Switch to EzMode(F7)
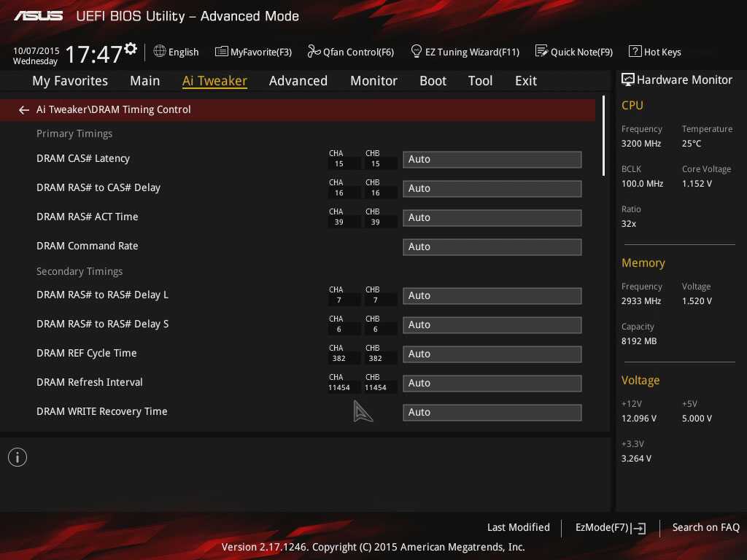 (x=610, y=528)
